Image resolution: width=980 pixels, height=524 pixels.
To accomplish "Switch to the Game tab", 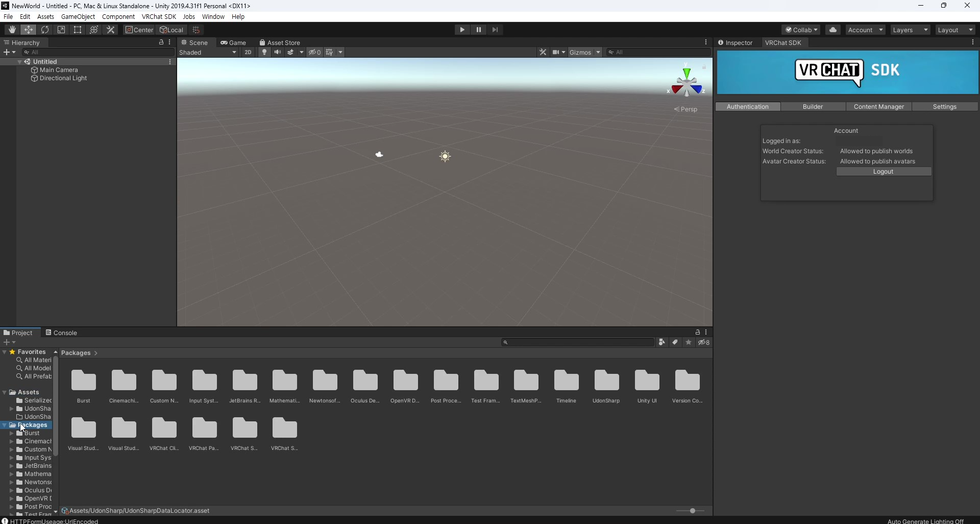I will coord(234,42).
